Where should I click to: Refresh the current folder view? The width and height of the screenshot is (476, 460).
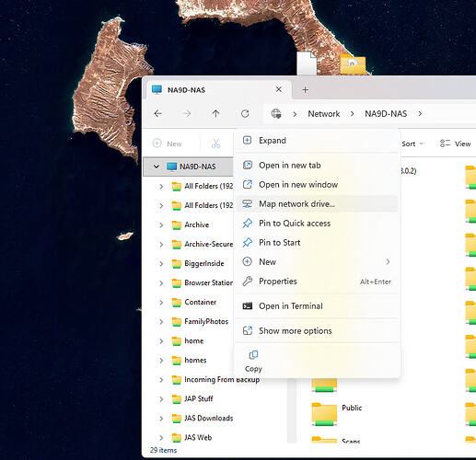pos(245,114)
